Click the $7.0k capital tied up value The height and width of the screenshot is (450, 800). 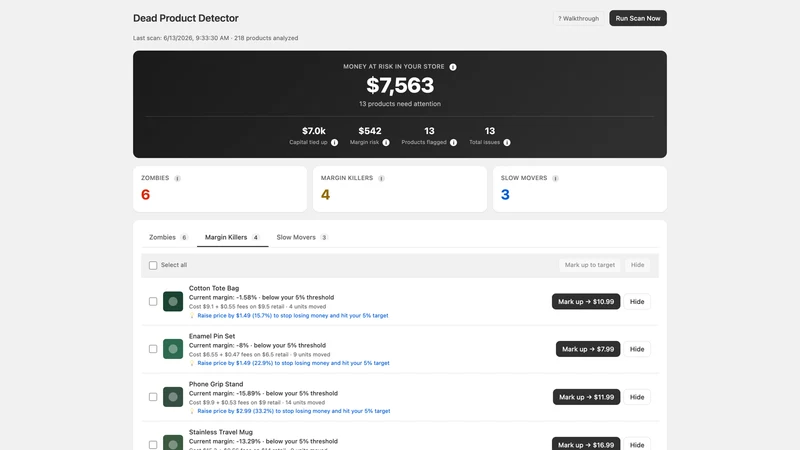coord(314,131)
